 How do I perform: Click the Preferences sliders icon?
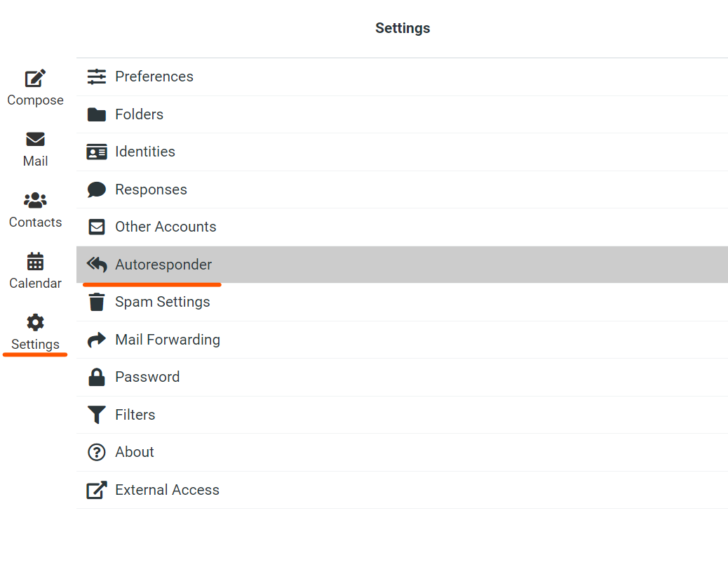click(x=97, y=77)
